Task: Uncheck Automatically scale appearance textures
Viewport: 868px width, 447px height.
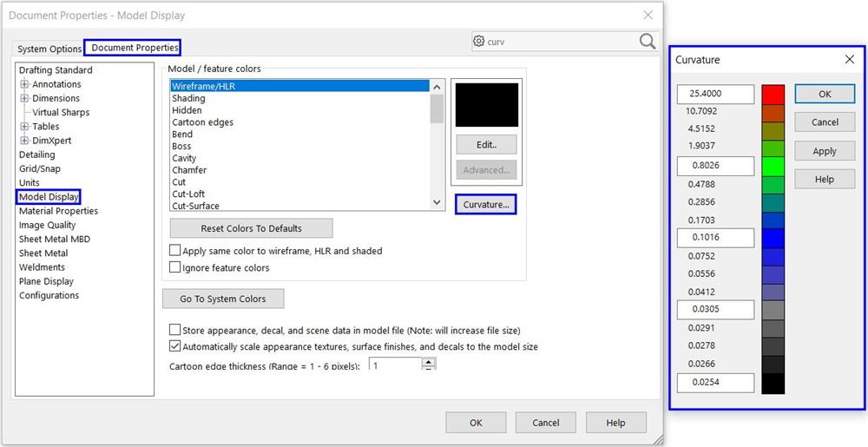Action: pyautogui.click(x=175, y=346)
